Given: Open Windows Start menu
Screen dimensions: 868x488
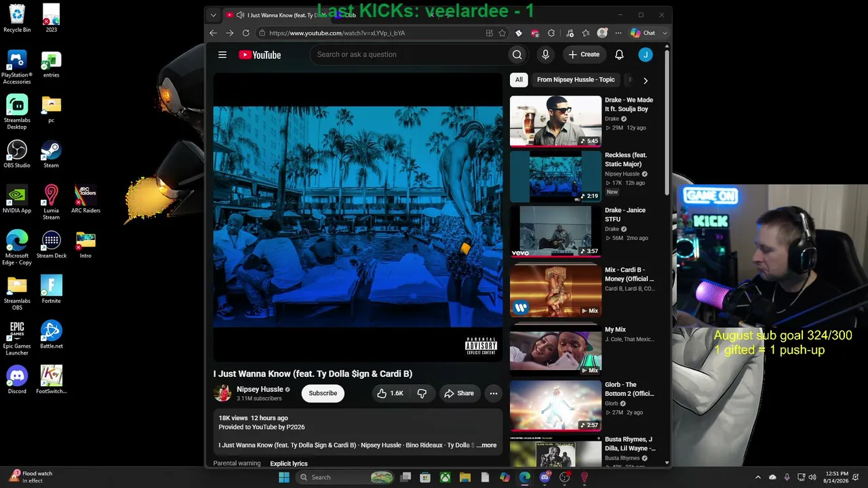Looking at the screenshot, I should click(x=284, y=477).
